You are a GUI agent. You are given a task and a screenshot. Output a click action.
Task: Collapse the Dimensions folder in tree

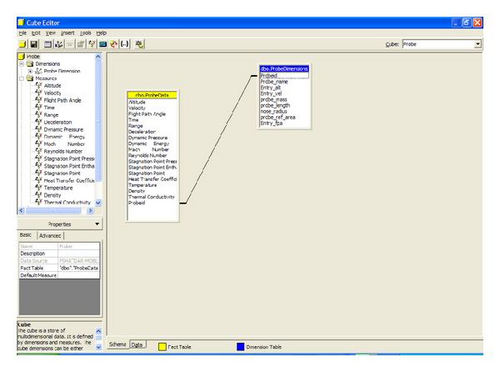tap(22, 64)
